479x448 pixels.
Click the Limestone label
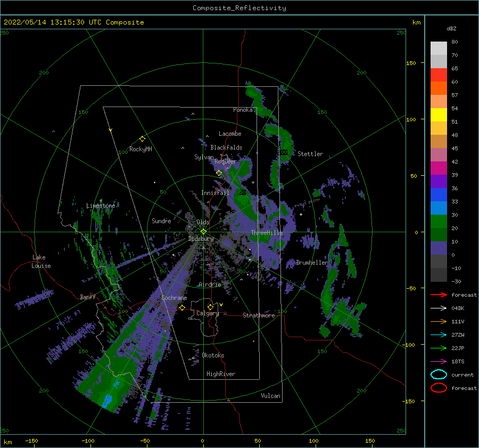point(101,206)
